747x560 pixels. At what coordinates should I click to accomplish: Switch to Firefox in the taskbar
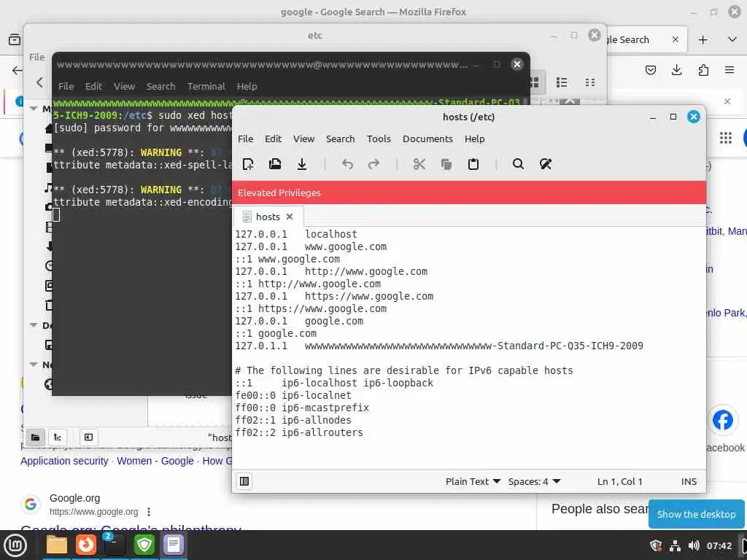pos(86,545)
